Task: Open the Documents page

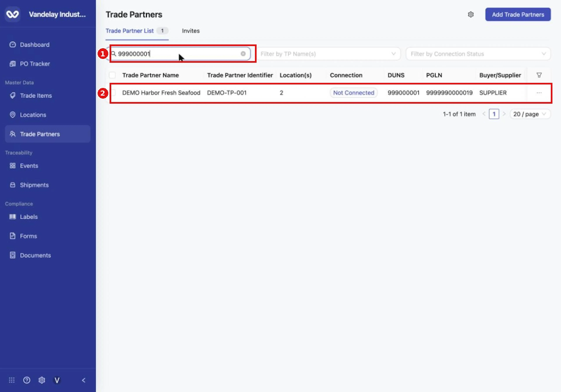Action: [35, 255]
